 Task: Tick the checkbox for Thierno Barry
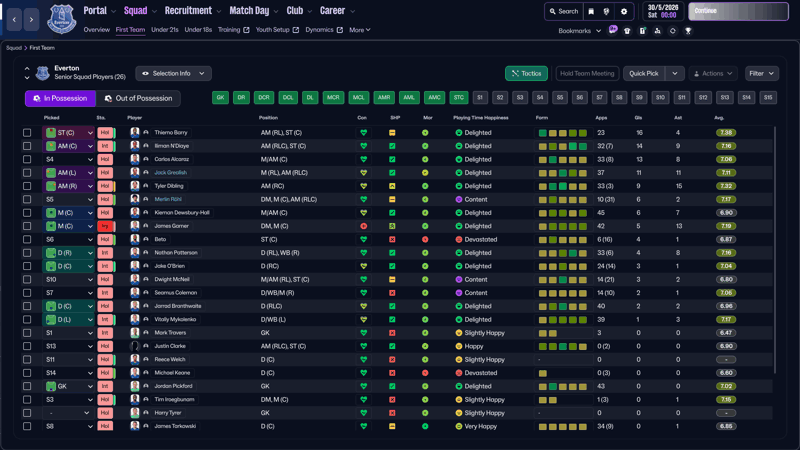27,133
